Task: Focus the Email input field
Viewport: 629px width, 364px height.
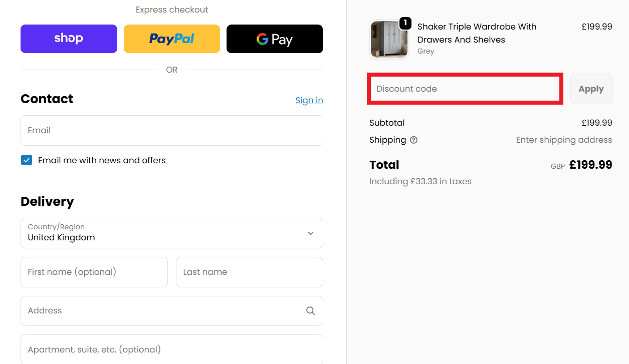Action: coord(171,130)
